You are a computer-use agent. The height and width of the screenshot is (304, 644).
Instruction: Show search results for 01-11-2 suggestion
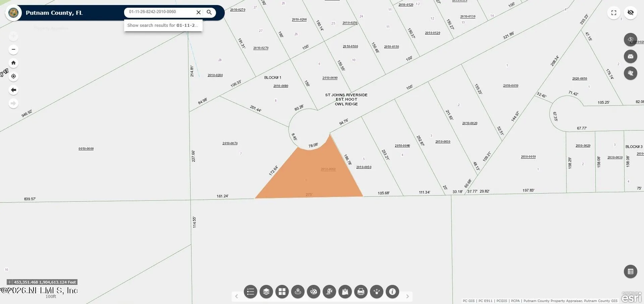point(163,26)
